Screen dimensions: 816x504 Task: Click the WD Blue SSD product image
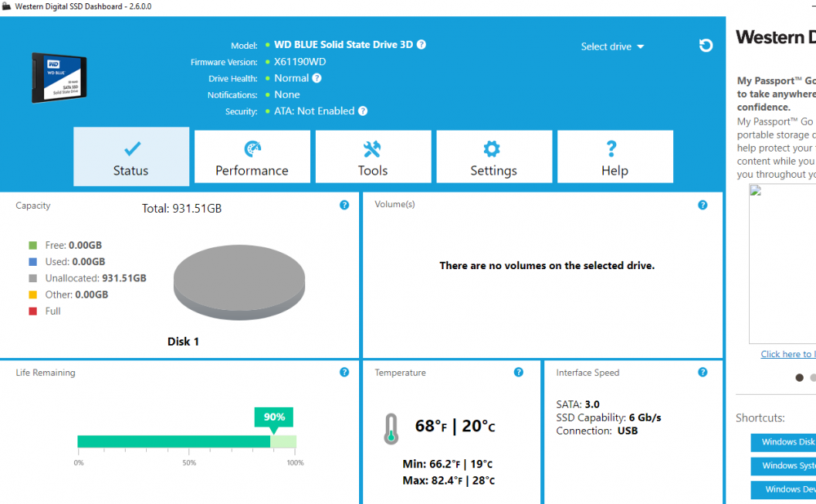tap(59, 77)
